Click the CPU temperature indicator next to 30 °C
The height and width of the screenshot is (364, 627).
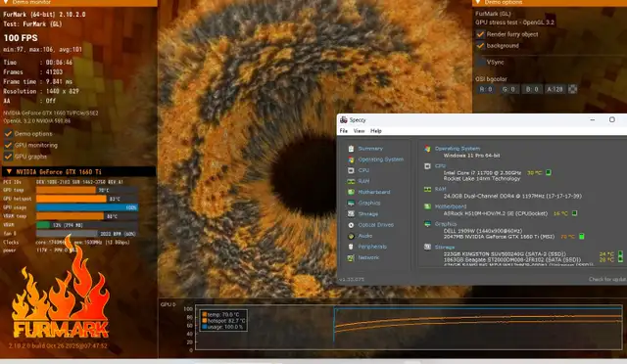(x=549, y=172)
